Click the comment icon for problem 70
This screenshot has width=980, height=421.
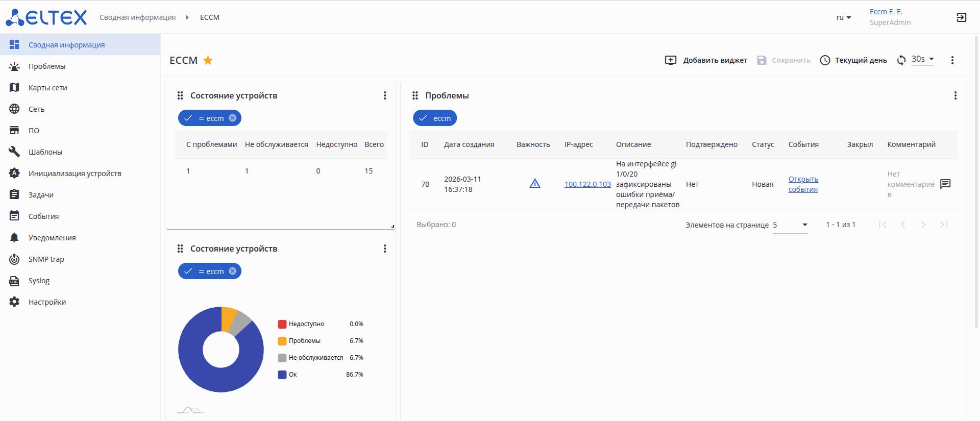pyautogui.click(x=945, y=184)
